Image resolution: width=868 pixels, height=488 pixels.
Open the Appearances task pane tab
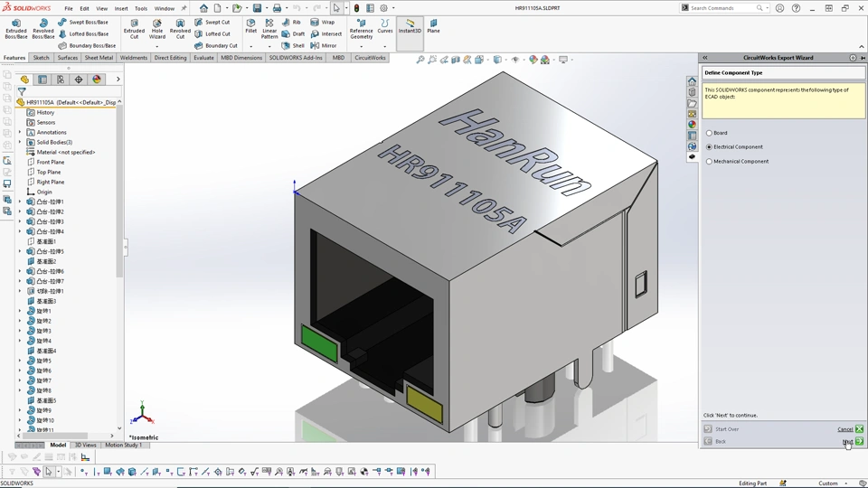(692, 125)
